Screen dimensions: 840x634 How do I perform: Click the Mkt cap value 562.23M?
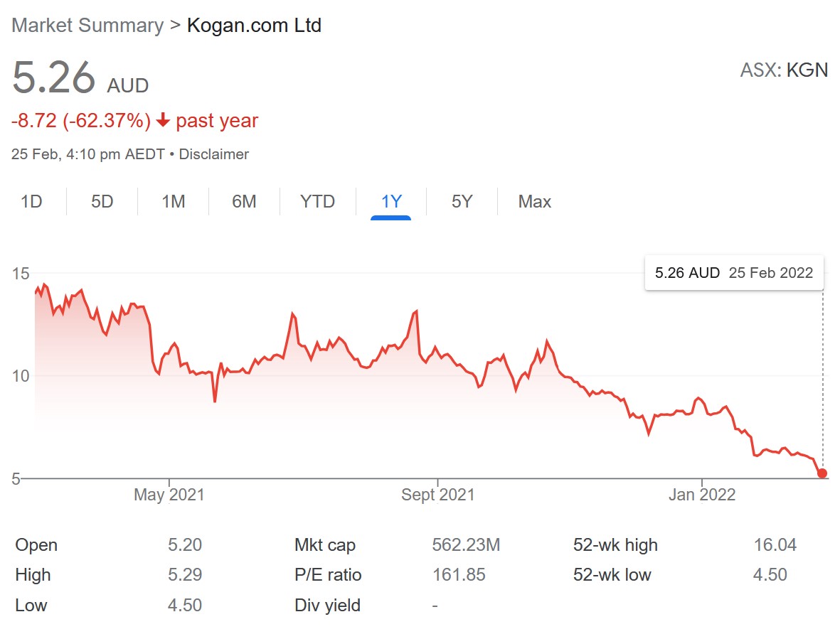[x=466, y=545]
